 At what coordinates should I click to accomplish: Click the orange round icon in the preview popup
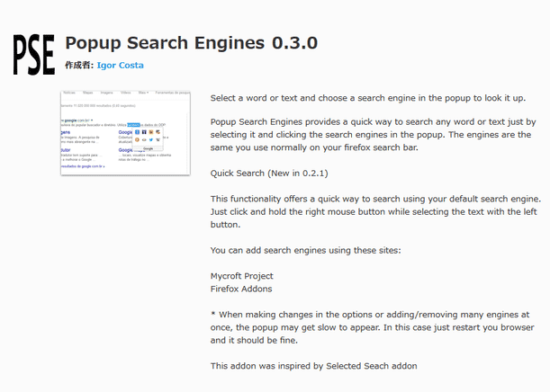tap(137, 139)
